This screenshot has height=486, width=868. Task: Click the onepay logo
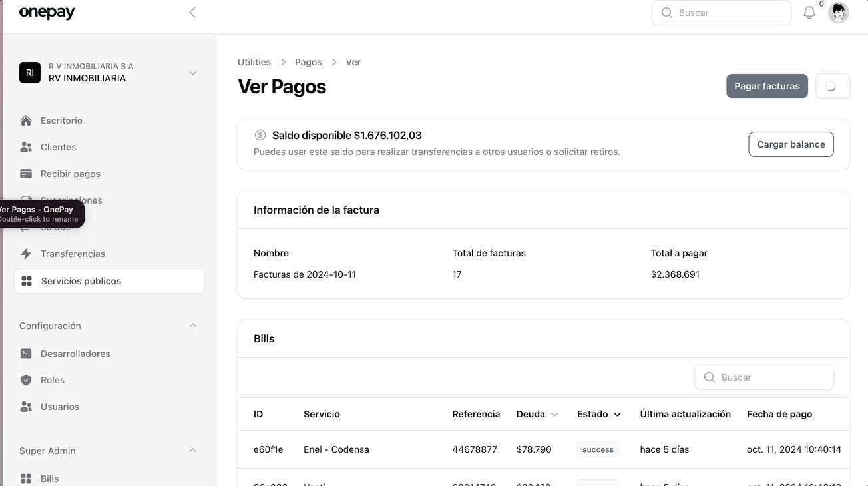(x=47, y=13)
